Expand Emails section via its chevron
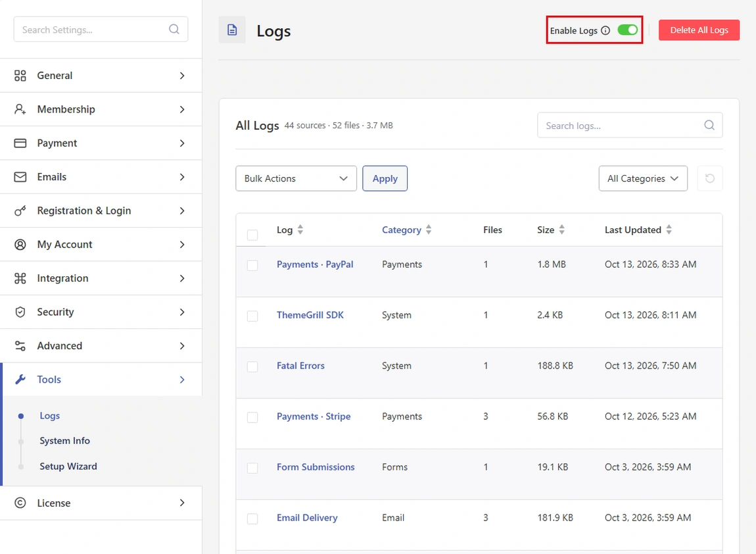 [181, 177]
